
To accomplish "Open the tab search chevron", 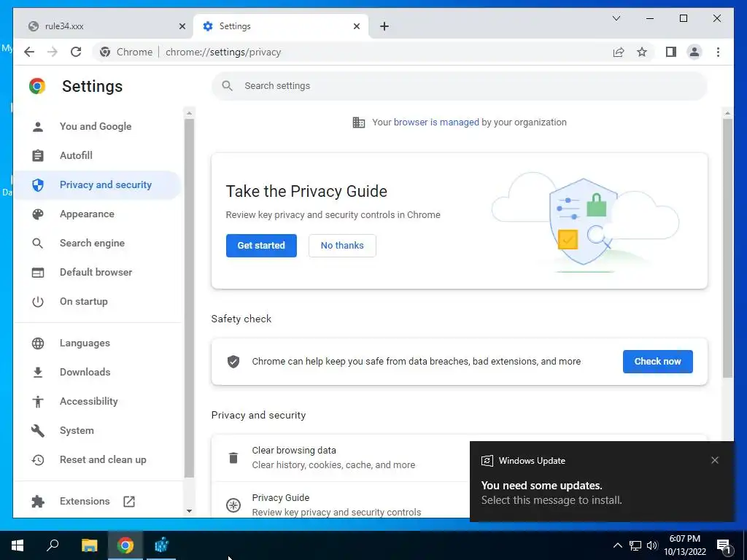I will (616, 18).
